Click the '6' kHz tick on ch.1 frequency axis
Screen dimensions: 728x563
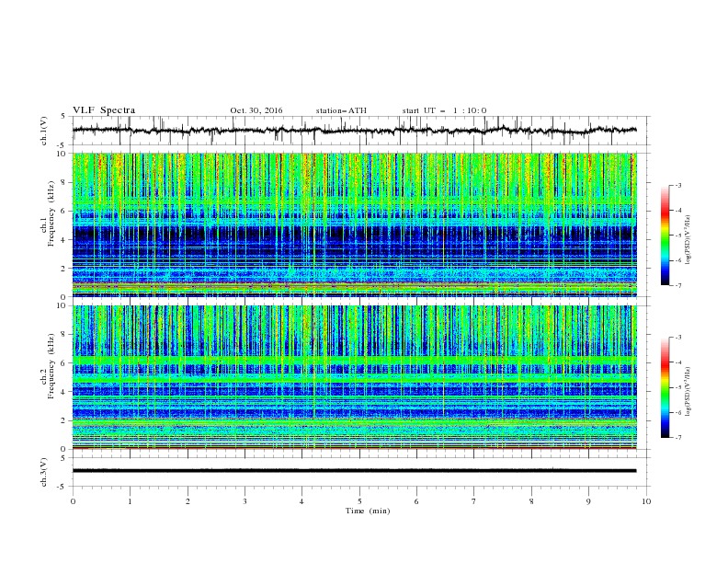click(64, 211)
